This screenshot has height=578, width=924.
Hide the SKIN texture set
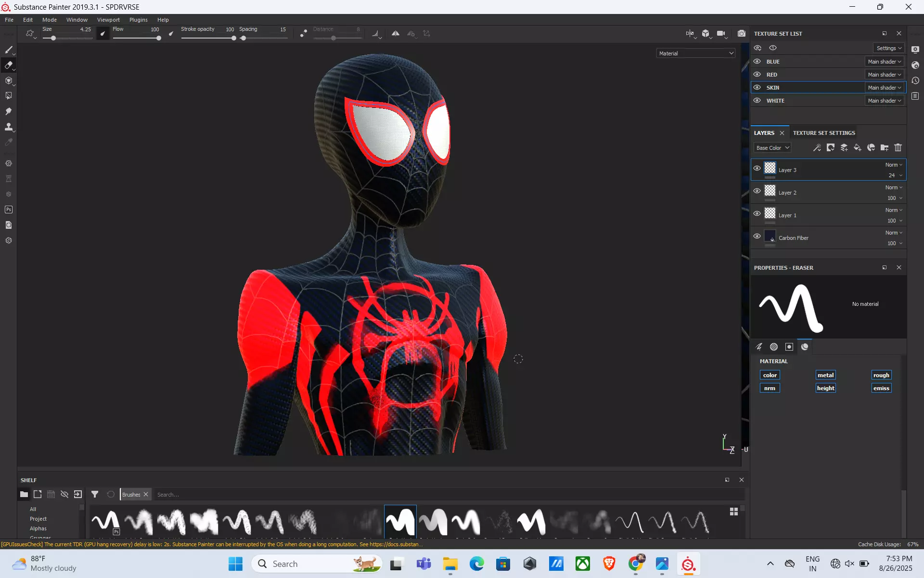pyautogui.click(x=757, y=88)
